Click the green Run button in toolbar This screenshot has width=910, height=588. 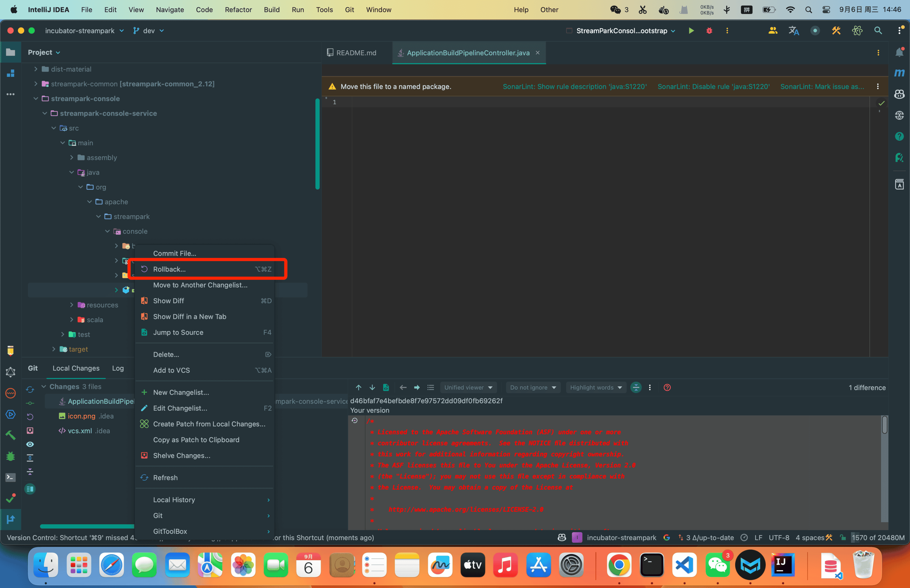point(691,30)
